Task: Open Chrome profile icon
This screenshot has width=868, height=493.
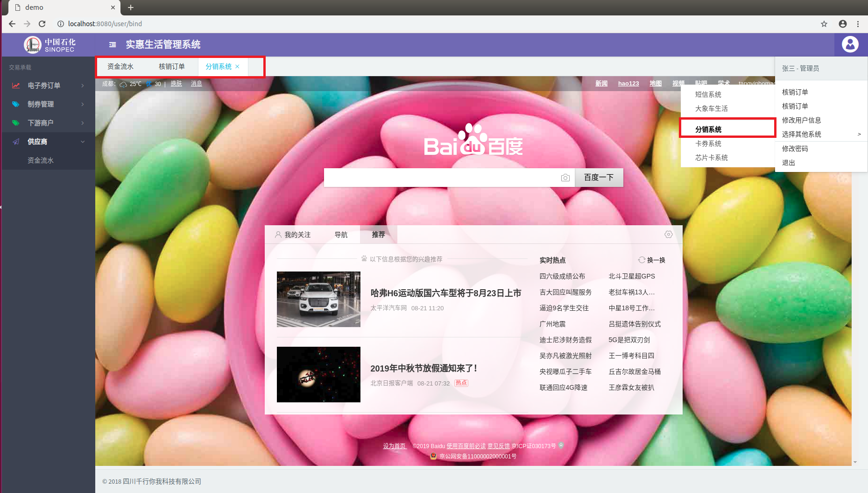Action: (843, 24)
